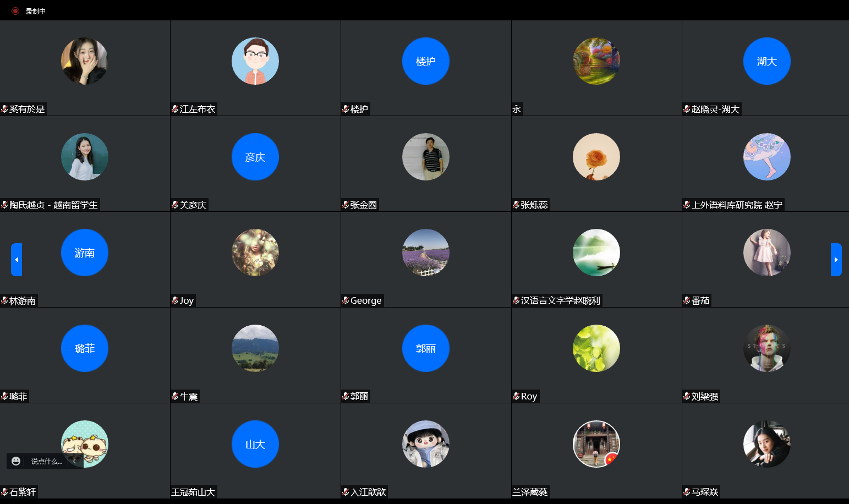Click muted microphone icon next to George
This screenshot has width=849, height=504.
tap(346, 301)
